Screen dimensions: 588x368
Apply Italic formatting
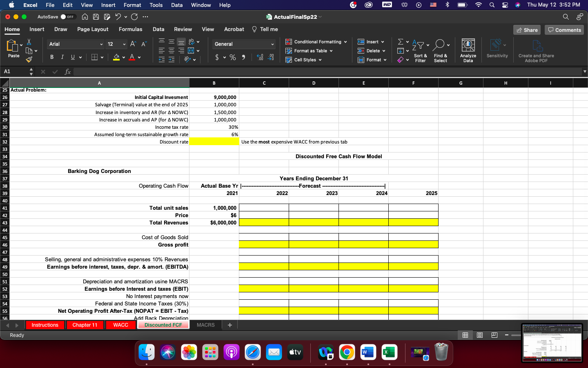[62, 57]
